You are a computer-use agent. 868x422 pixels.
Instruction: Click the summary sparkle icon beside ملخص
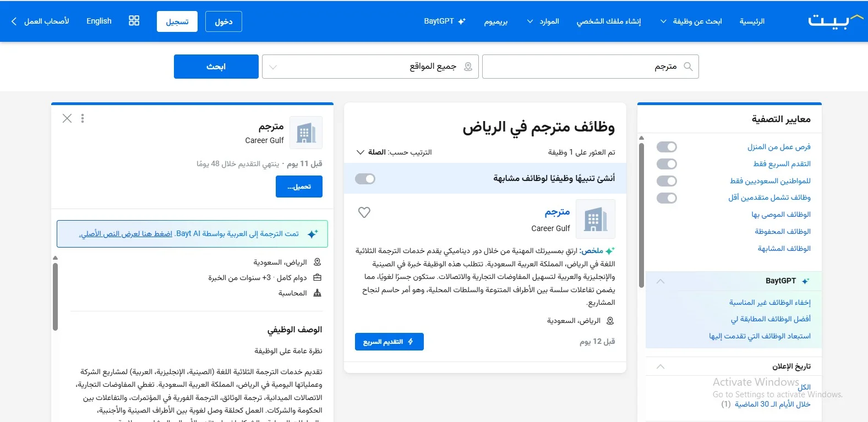(x=610, y=251)
